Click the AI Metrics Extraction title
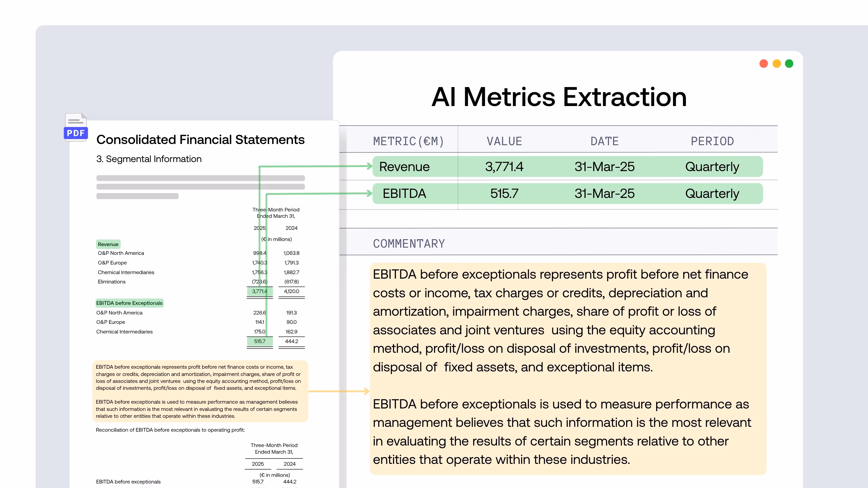868x488 pixels. click(x=559, y=97)
